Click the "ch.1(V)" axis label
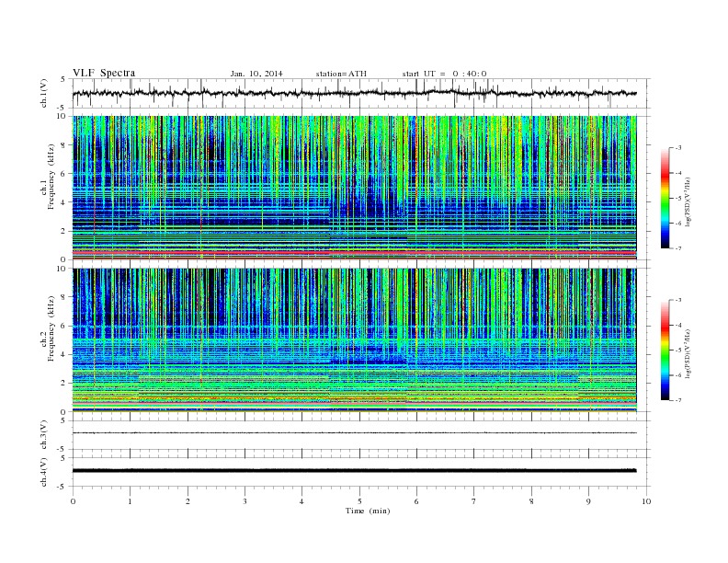This screenshot has height=563, width=728. [x=44, y=93]
